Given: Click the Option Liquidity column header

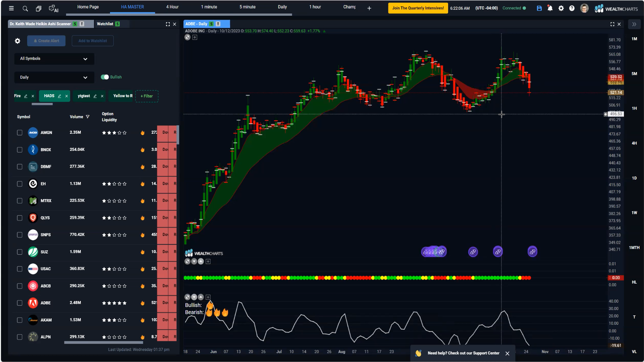Looking at the screenshot, I should 109,117.
